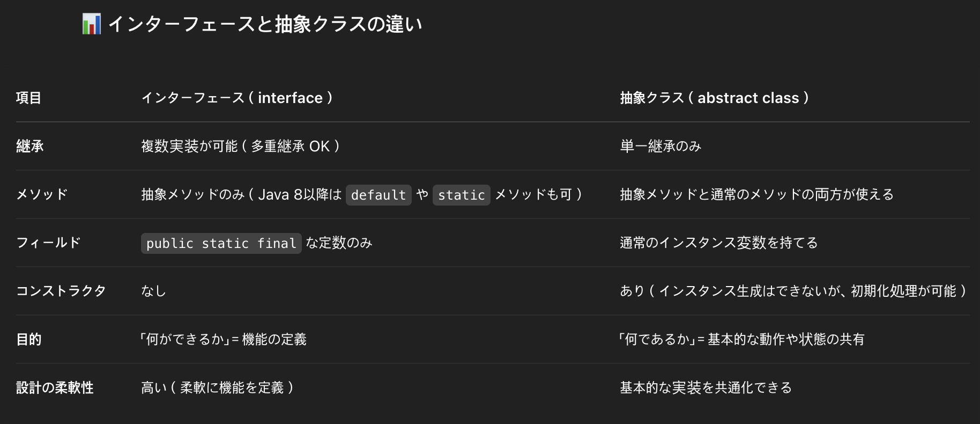The height and width of the screenshot is (424, 980).
Task: Click the インターフェース (interface) column header
Action: pyautogui.click(x=237, y=98)
